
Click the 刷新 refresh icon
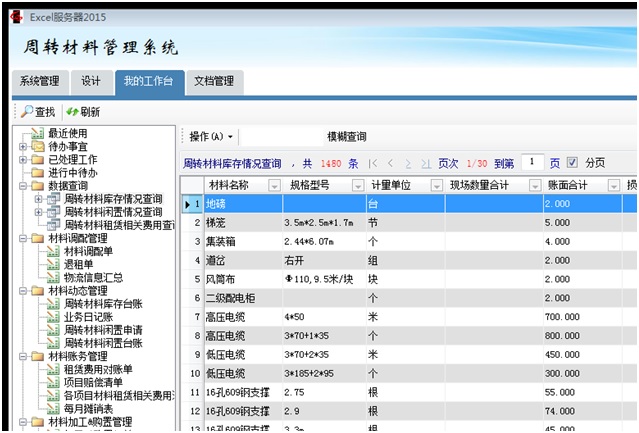(73, 112)
